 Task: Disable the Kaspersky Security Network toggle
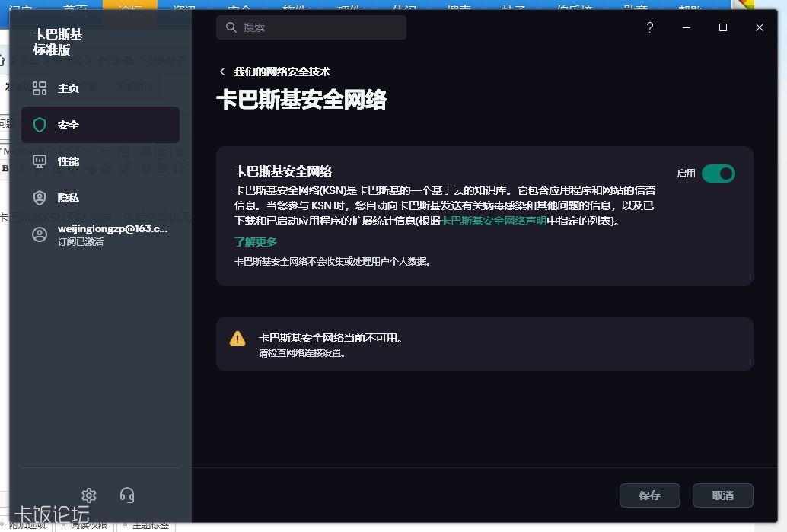tap(718, 174)
